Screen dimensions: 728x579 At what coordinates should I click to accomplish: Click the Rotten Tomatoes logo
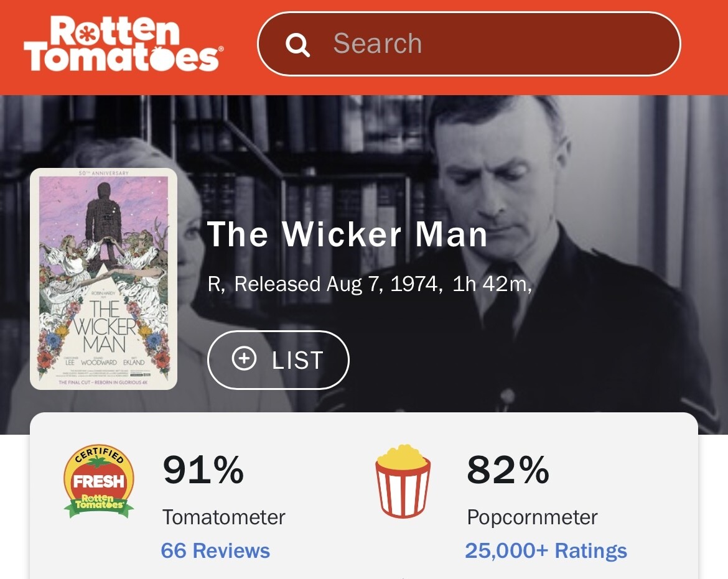click(123, 44)
